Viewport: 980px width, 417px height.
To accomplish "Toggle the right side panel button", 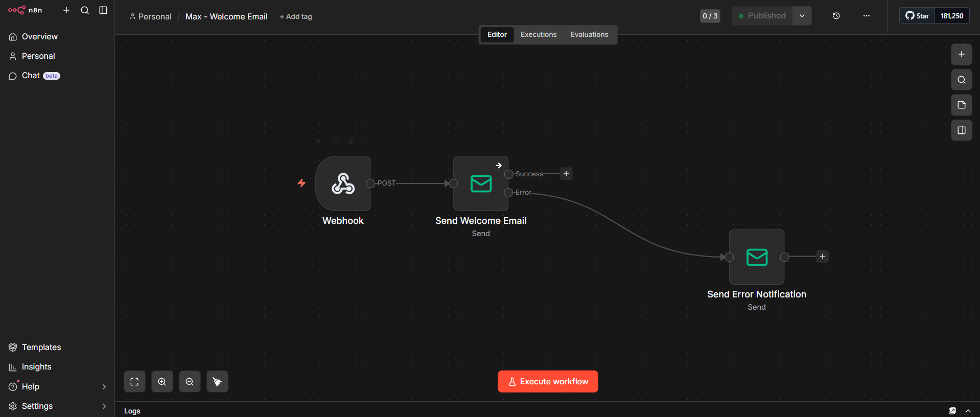I will pyautogui.click(x=962, y=130).
